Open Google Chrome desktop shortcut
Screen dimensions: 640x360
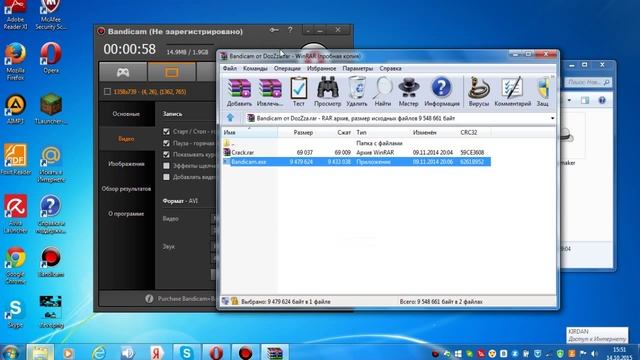[x=16, y=266]
